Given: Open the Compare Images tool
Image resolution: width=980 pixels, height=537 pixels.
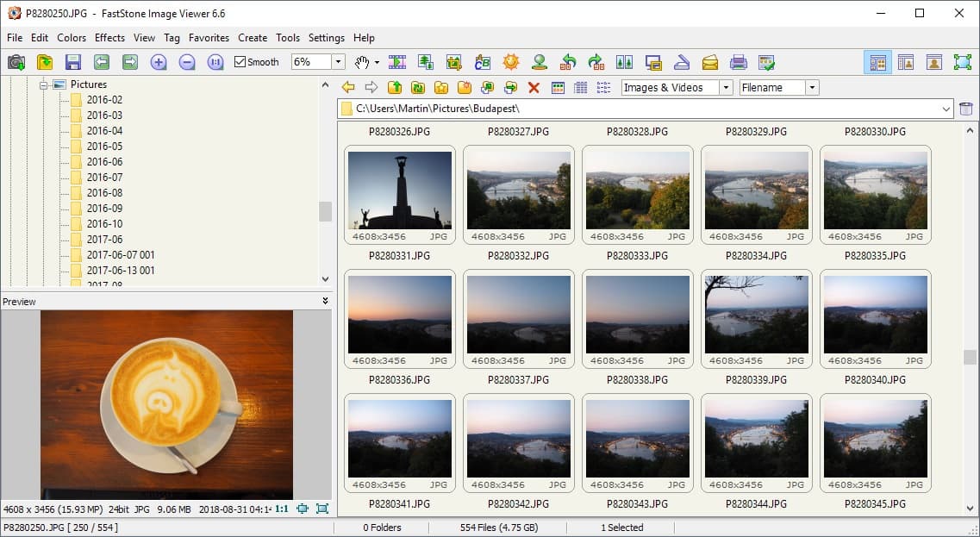Looking at the screenshot, I should point(624,62).
